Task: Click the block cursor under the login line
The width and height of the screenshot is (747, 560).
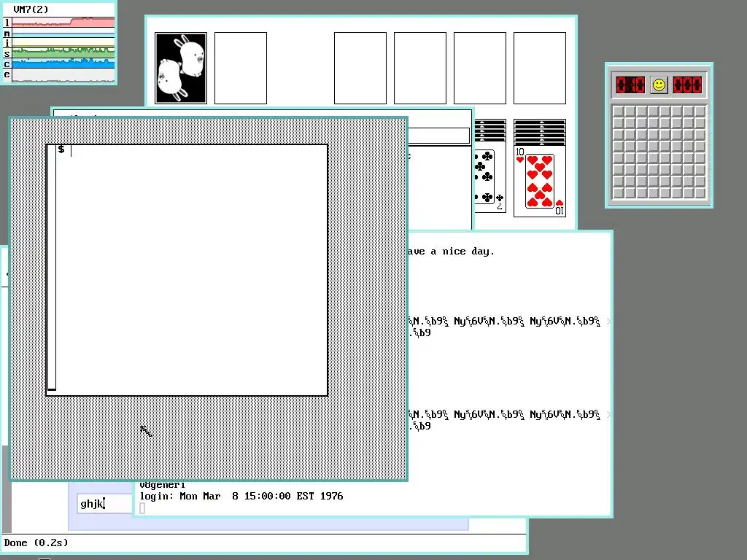Action: point(142,508)
